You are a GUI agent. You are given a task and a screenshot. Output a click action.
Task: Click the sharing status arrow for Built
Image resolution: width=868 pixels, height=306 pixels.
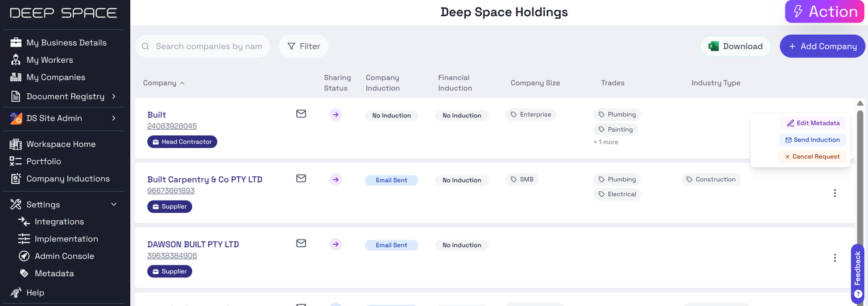tap(335, 114)
